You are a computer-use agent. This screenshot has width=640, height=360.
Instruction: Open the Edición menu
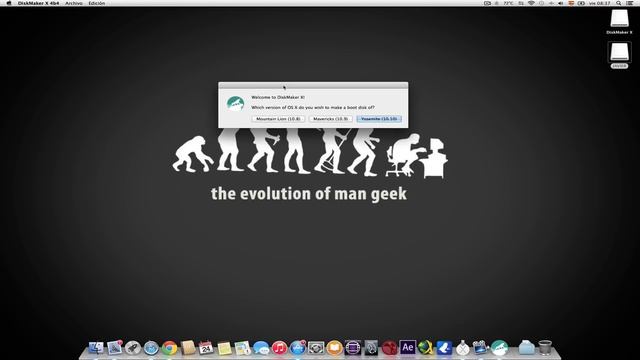97,3
